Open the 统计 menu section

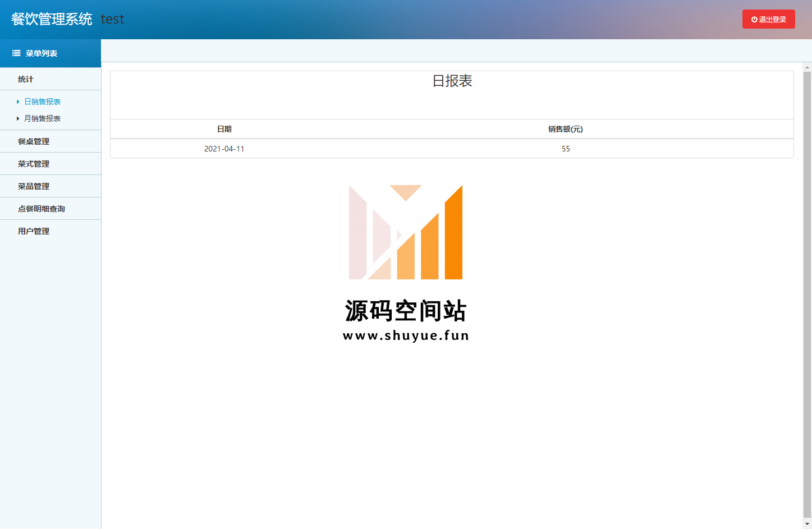(x=51, y=79)
